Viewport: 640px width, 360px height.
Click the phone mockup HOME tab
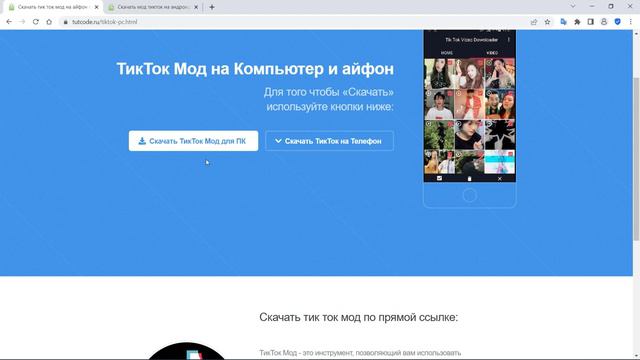(447, 53)
